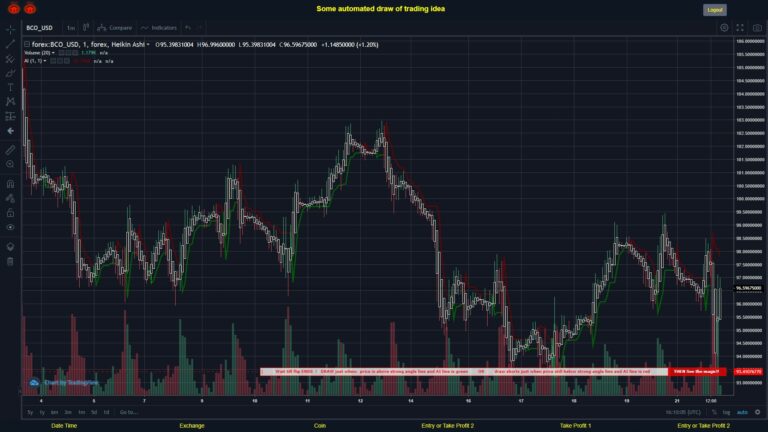Take a chart snapshot with camera icon
The image size is (768, 432).
[757, 28]
